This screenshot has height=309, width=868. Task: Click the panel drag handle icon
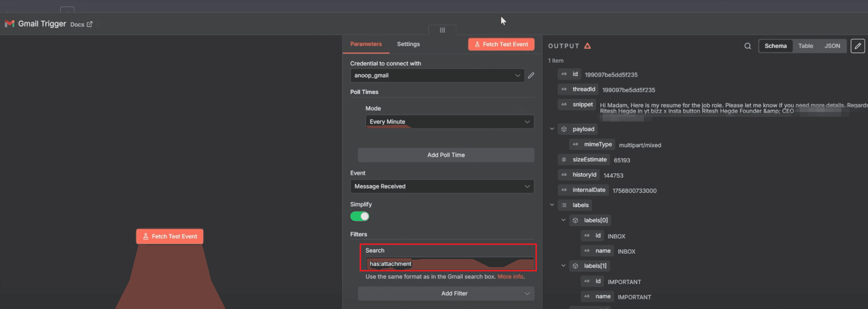(x=442, y=30)
